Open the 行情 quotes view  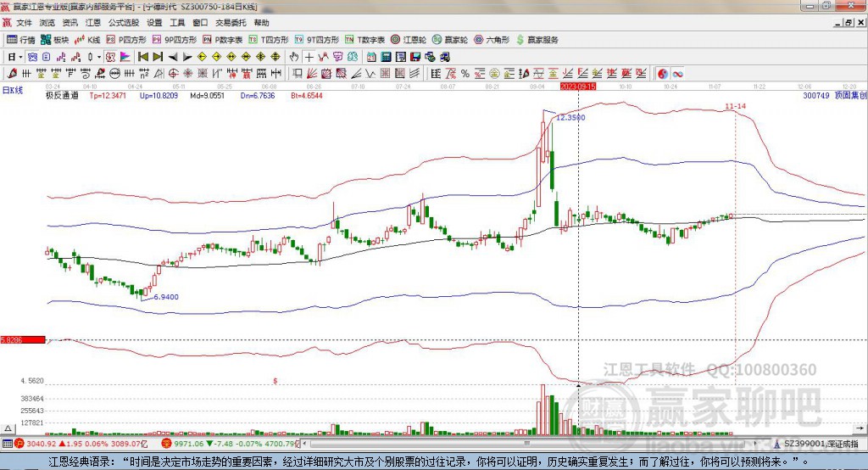click(x=21, y=40)
